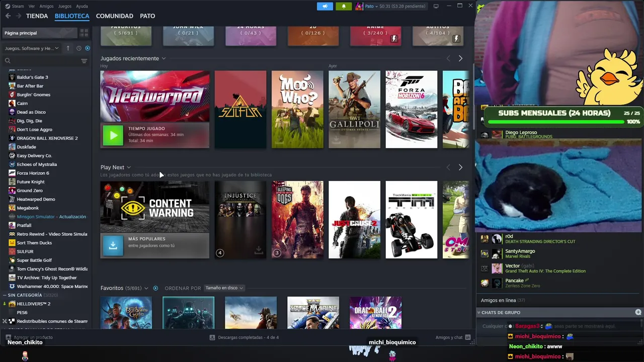Viewport: 644px width, 362px height.
Task: Open the Ayuda menu
Action: click(x=82, y=6)
